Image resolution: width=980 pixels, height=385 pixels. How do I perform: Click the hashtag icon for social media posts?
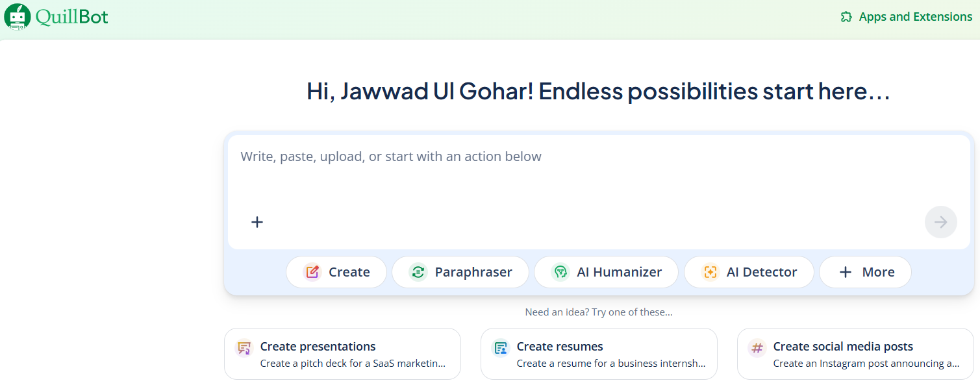tap(757, 348)
